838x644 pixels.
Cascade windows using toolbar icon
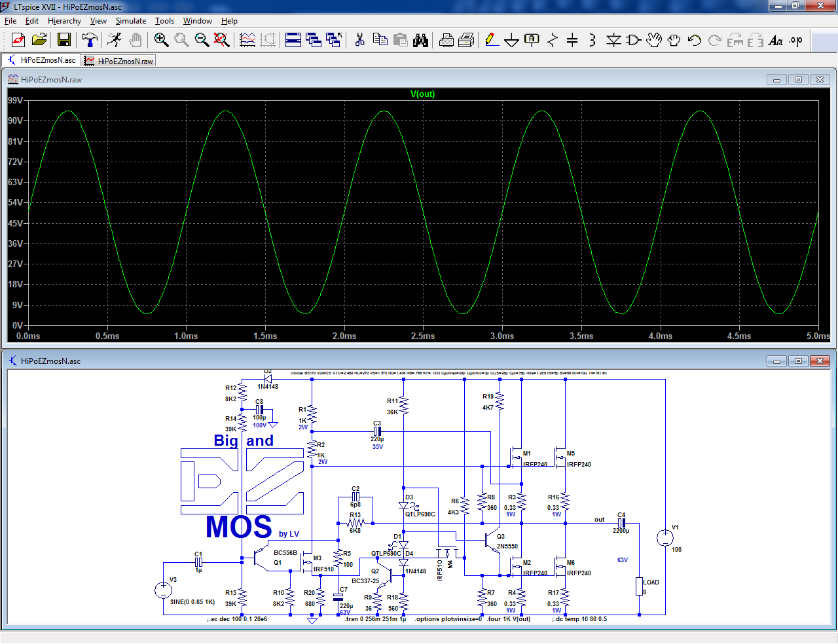(x=314, y=41)
